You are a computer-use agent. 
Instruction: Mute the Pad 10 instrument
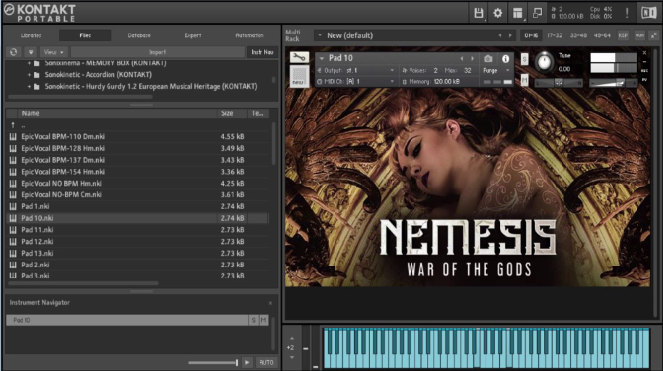coord(524,80)
